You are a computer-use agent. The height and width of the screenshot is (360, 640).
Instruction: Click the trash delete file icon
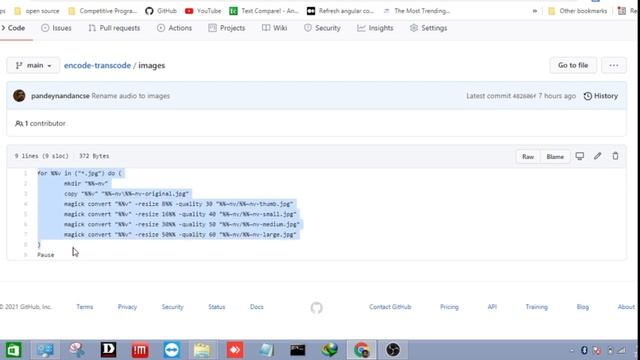615,156
